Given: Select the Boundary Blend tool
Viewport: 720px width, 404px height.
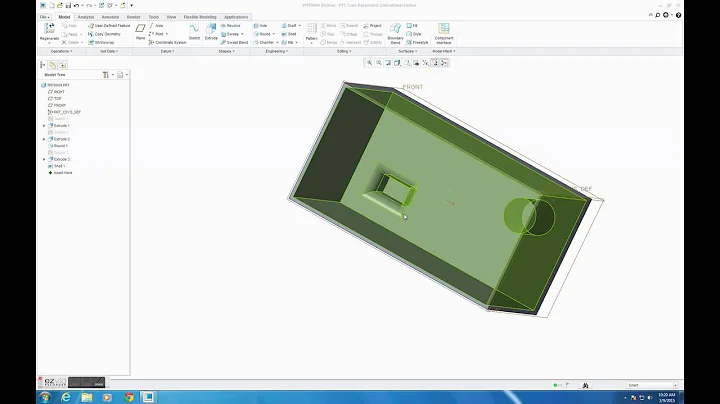Looking at the screenshot, I should coord(395,34).
